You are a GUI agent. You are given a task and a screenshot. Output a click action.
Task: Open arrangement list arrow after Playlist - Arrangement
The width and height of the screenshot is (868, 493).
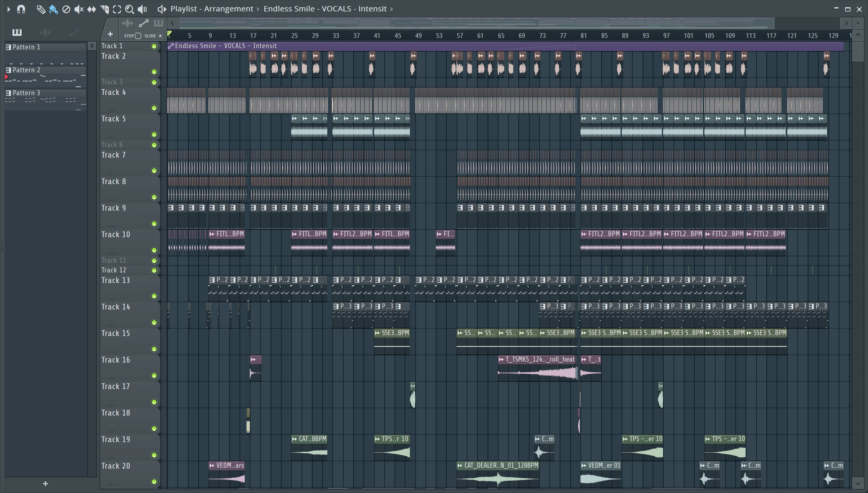pos(258,9)
